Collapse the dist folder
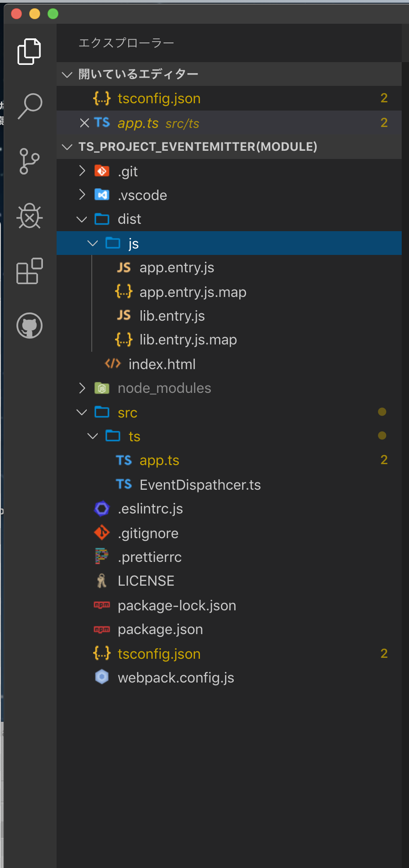 point(82,219)
